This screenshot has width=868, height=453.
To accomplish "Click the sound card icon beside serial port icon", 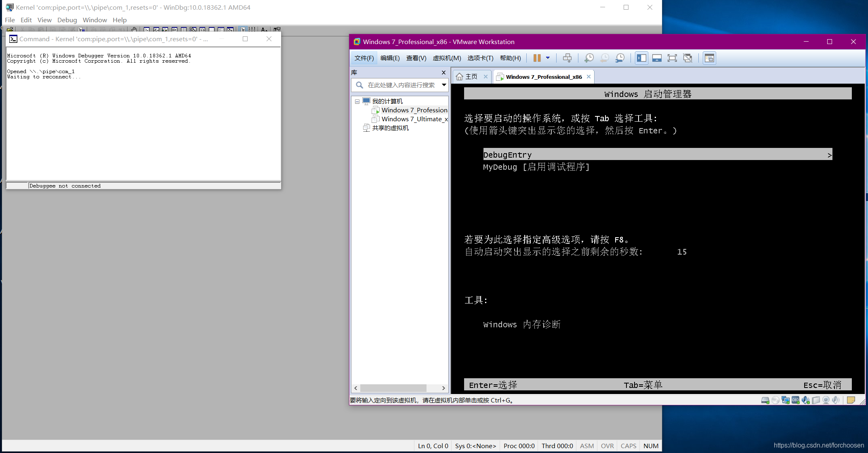I will [805, 400].
